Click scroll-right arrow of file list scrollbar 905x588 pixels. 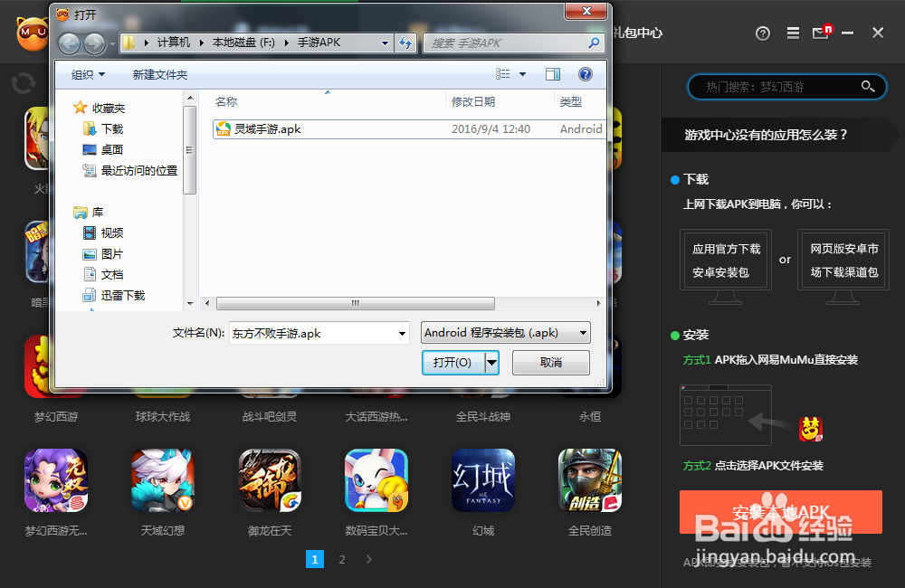[x=598, y=303]
